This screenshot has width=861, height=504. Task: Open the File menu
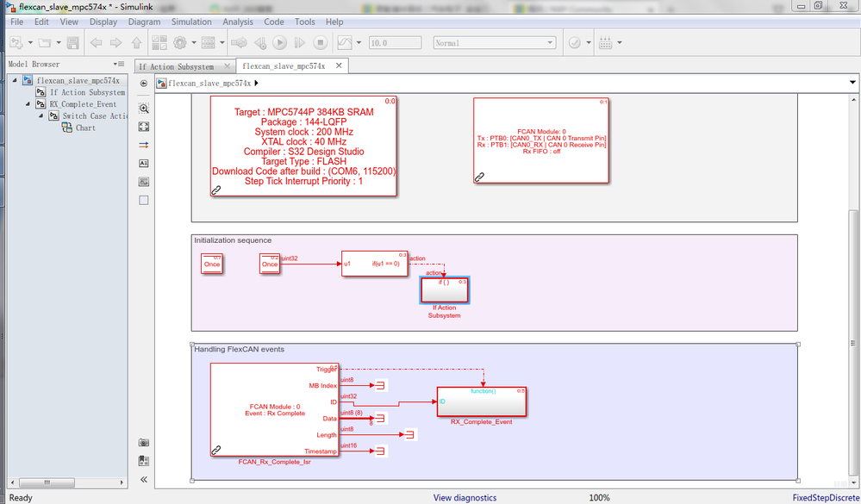[x=17, y=22]
